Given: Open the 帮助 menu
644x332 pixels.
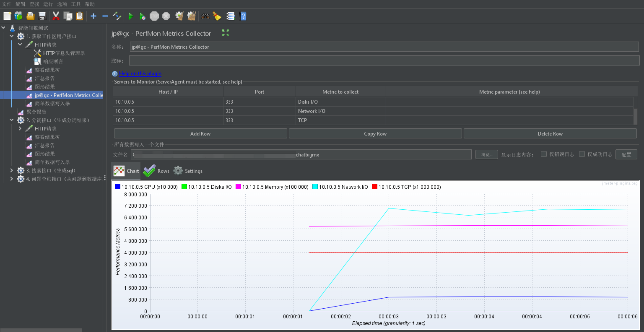Looking at the screenshot, I should tap(90, 4).
